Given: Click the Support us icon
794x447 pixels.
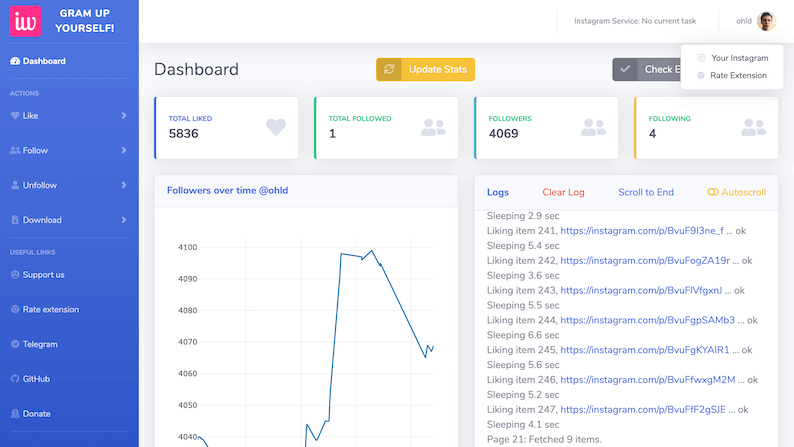Looking at the screenshot, I should pyautogui.click(x=15, y=274).
